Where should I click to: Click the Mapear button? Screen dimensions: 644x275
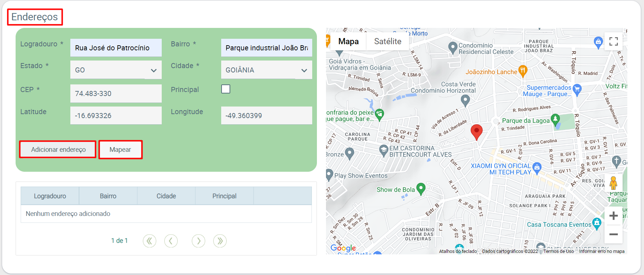click(x=120, y=150)
